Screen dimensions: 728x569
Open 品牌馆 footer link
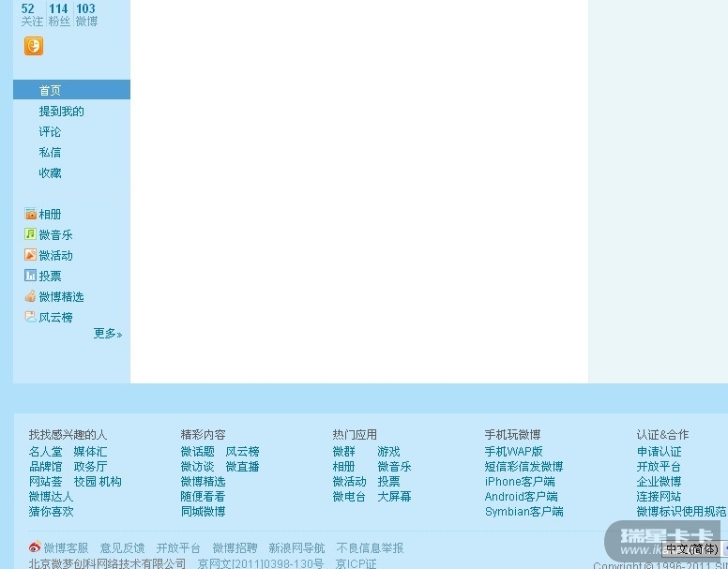tap(45, 466)
